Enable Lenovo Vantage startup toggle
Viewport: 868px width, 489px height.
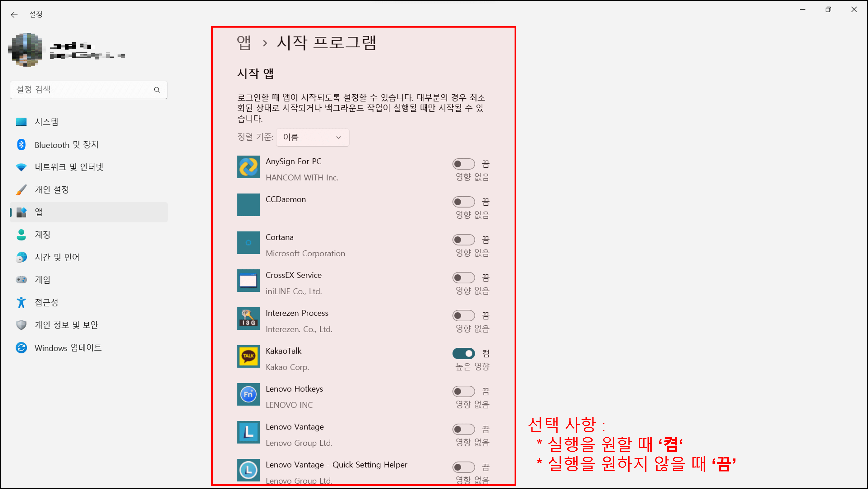coord(463,429)
